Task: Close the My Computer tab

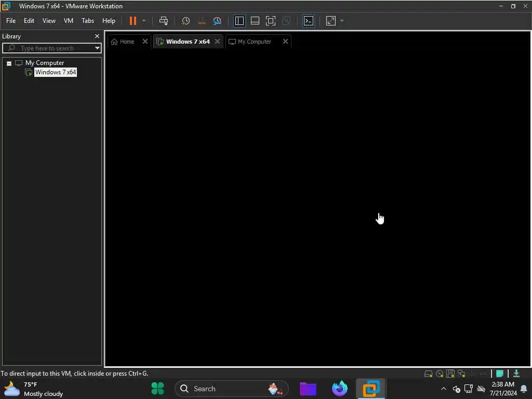Action: (x=285, y=42)
